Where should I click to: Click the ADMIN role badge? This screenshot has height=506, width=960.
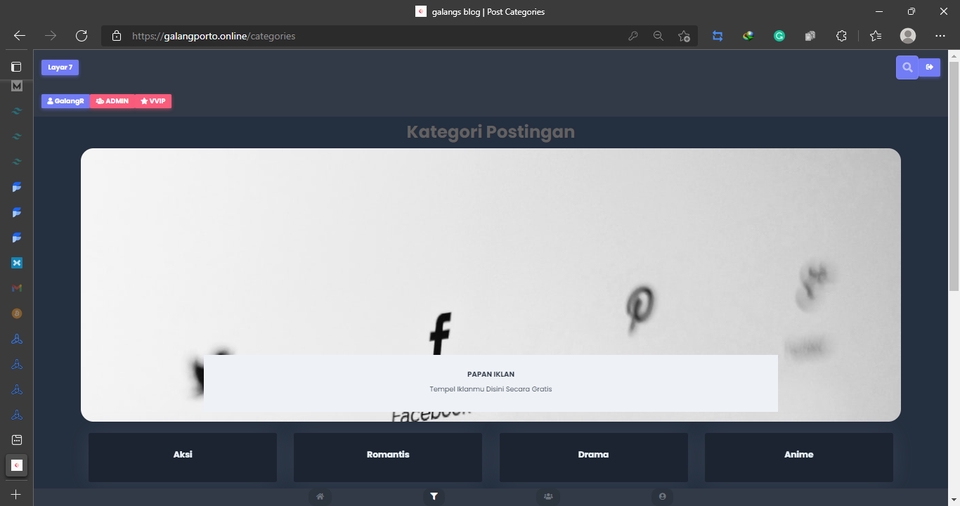click(113, 101)
